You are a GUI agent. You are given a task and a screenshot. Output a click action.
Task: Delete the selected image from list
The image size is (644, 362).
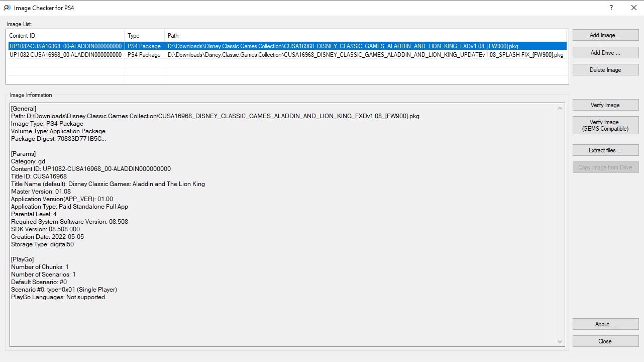click(605, 70)
